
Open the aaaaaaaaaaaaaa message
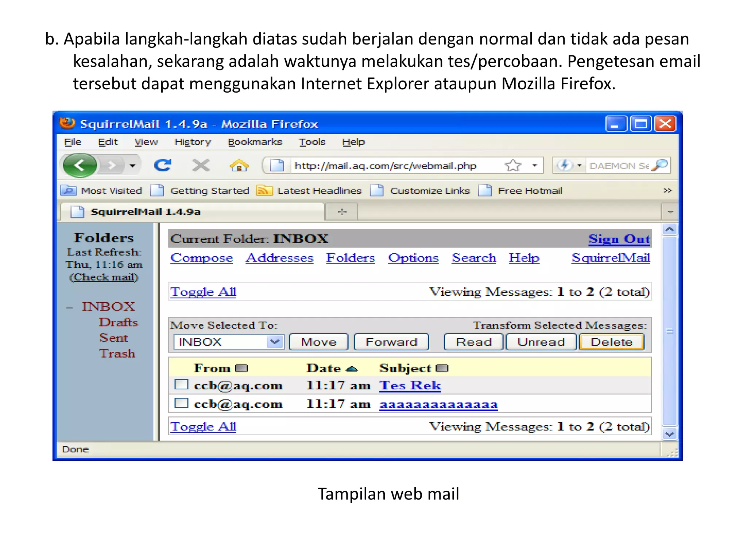[x=438, y=405]
